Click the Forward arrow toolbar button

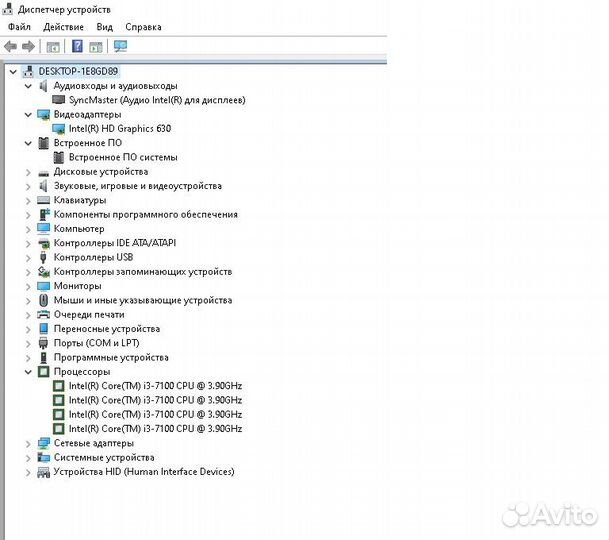coord(28,47)
